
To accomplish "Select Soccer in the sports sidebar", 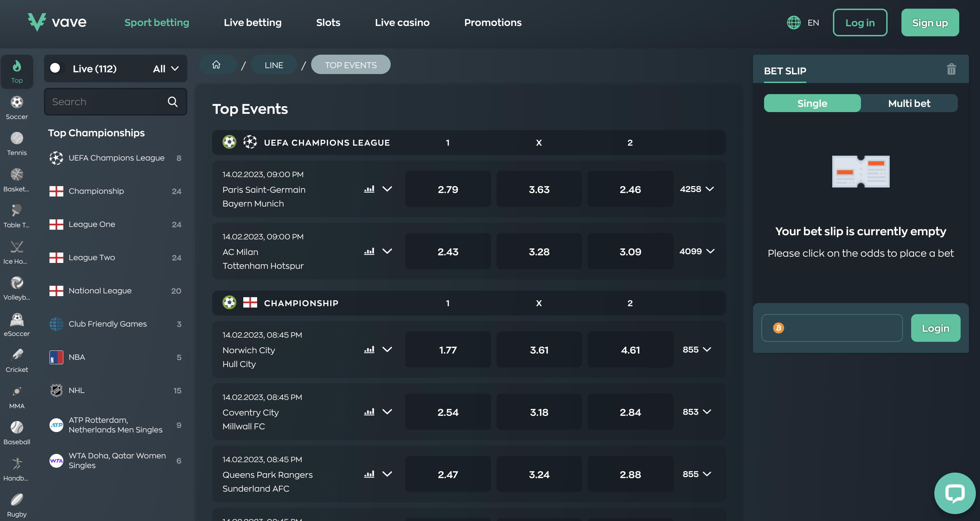I will point(17,108).
